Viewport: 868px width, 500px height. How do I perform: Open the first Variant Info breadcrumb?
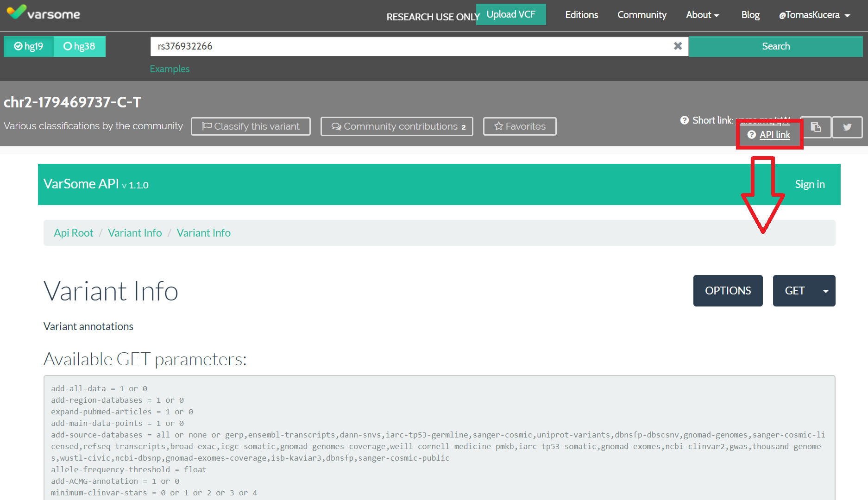(135, 233)
